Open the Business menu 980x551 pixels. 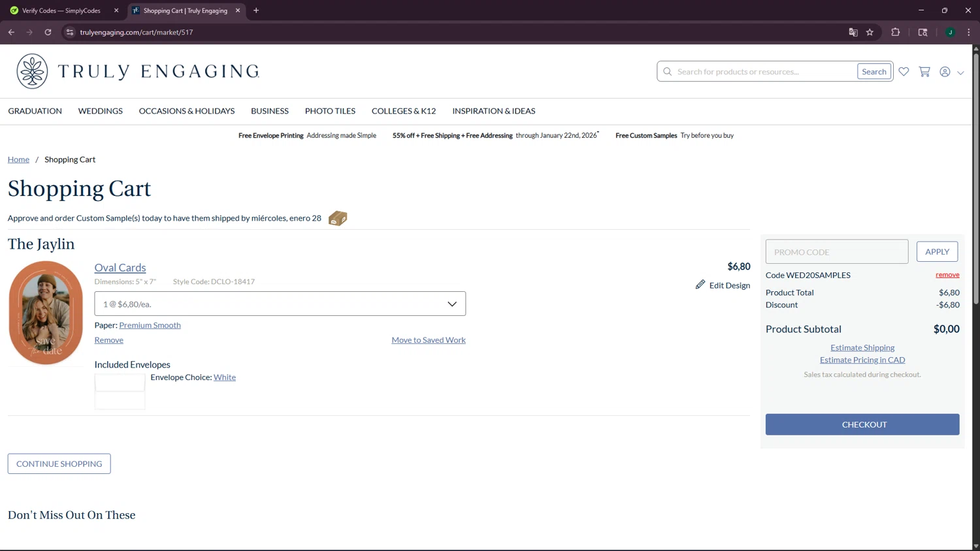pyautogui.click(x=270, y=111)
